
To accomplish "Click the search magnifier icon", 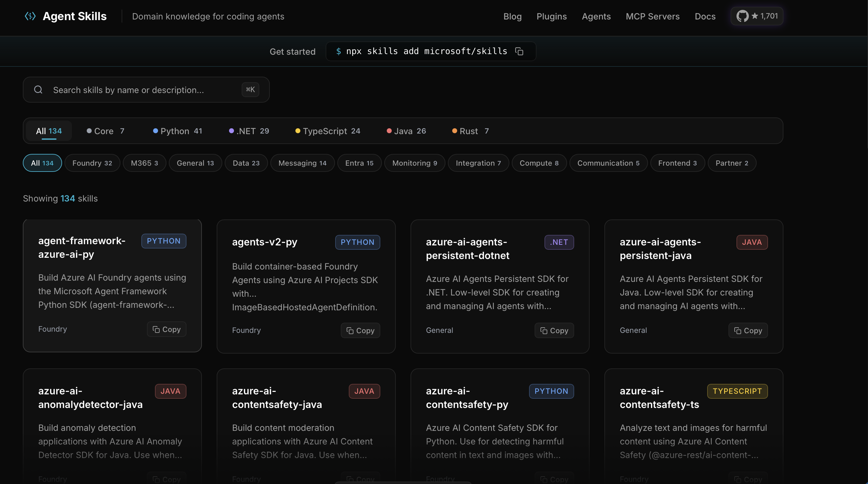I will 38,90.
